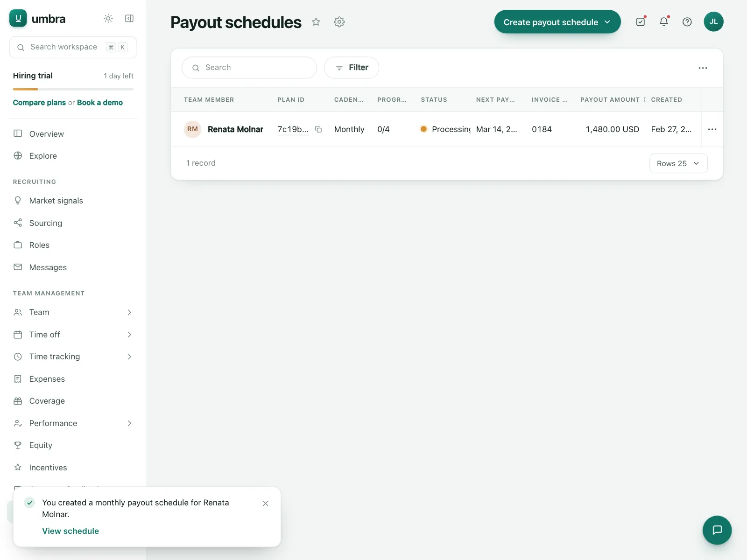Open Sourcing page
The height and width of the screenshot is (560, 747).
[x=73, y=223]
